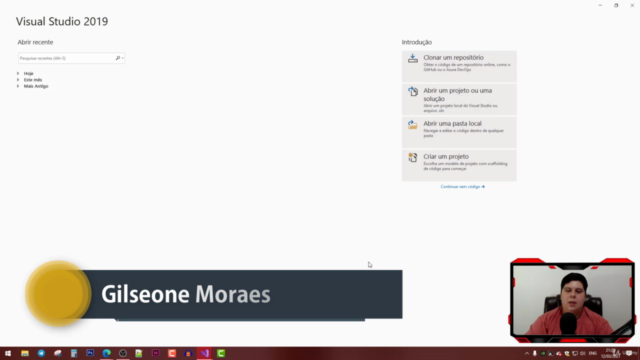The image size is (640, 360).
Task: Click the Criar um projeto icon
Action: (x=413, y=157)
